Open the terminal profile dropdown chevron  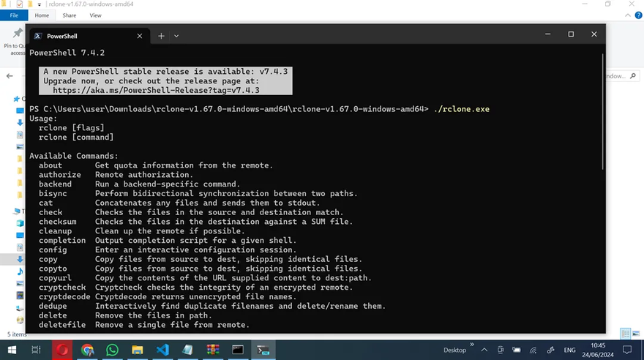click(x=176, y=36)
